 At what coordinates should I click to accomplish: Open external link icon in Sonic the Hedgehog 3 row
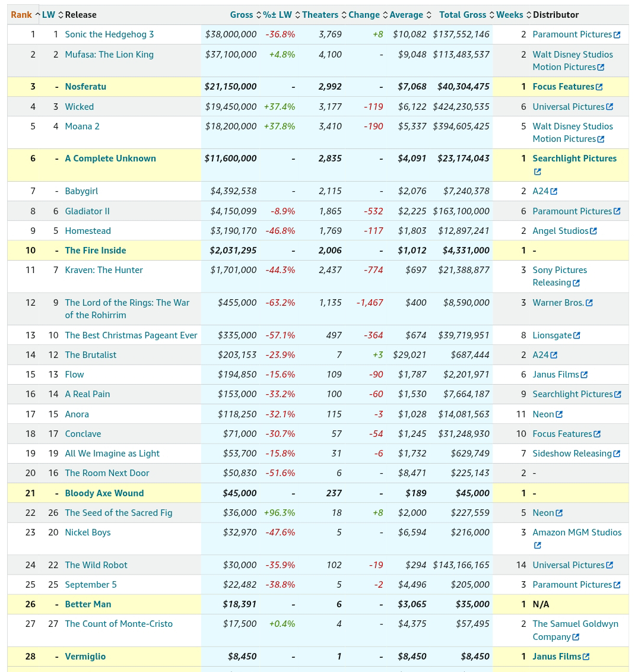[x=617, y=34]
